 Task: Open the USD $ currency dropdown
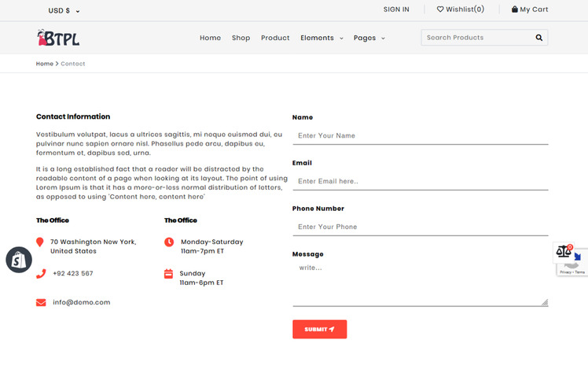coord(64,10)
